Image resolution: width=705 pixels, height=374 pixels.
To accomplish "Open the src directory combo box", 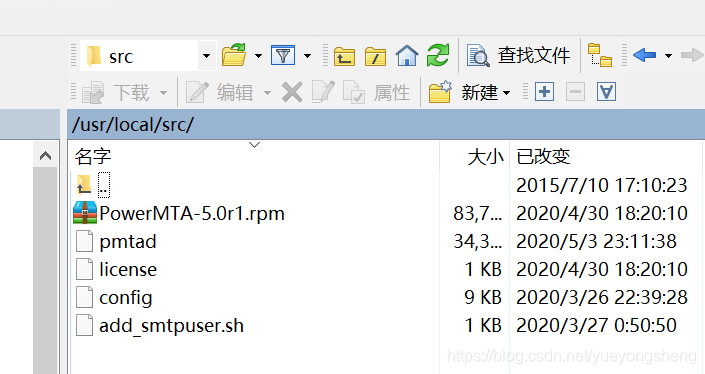I will 148,56.
